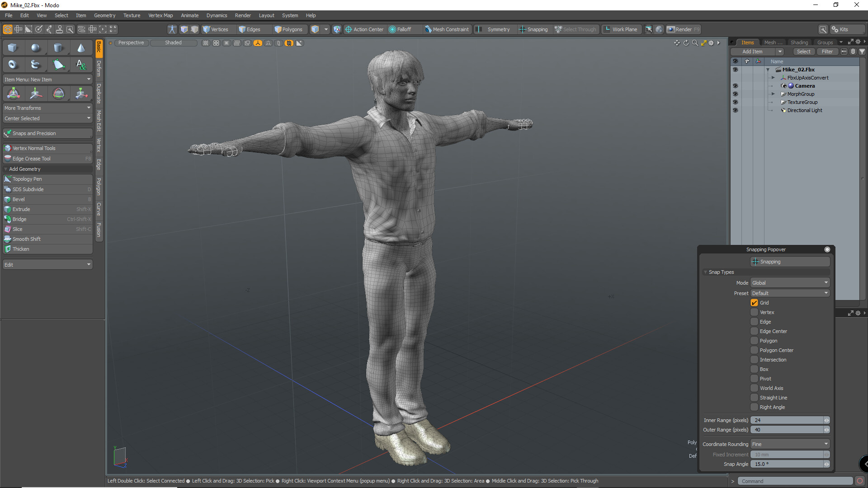This screenshot has height=488, width=868.
Task: Enable the Vertex snap type
Action: 754,312
